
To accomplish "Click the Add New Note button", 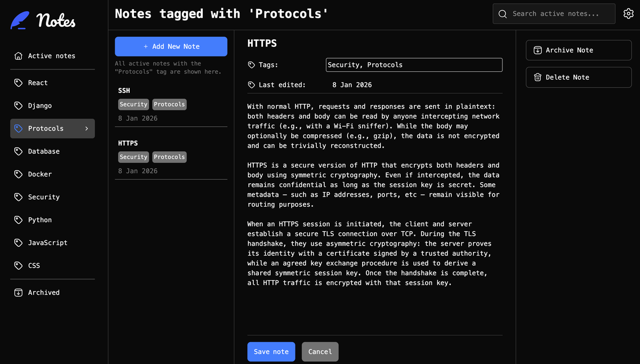I will coord(171,46).
